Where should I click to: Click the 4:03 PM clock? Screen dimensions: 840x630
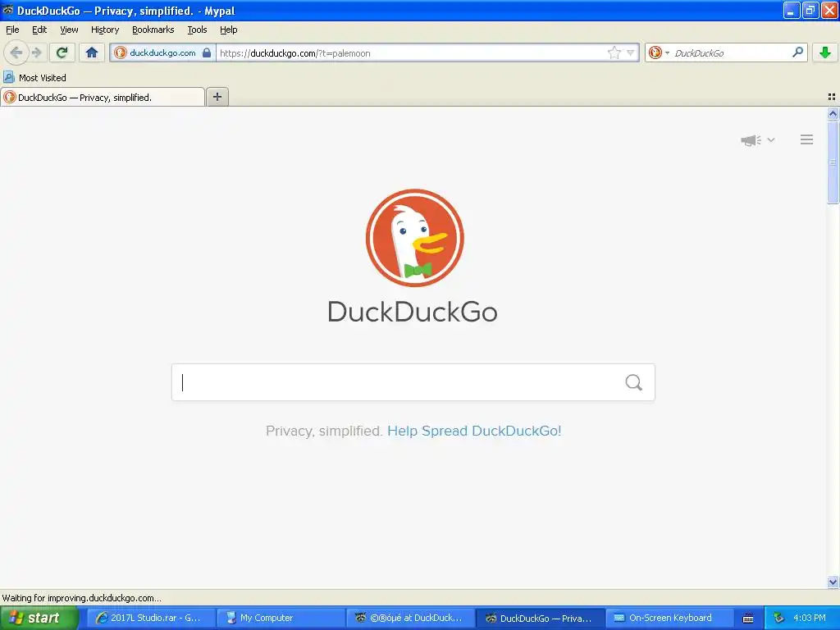(x=810, y=618)
